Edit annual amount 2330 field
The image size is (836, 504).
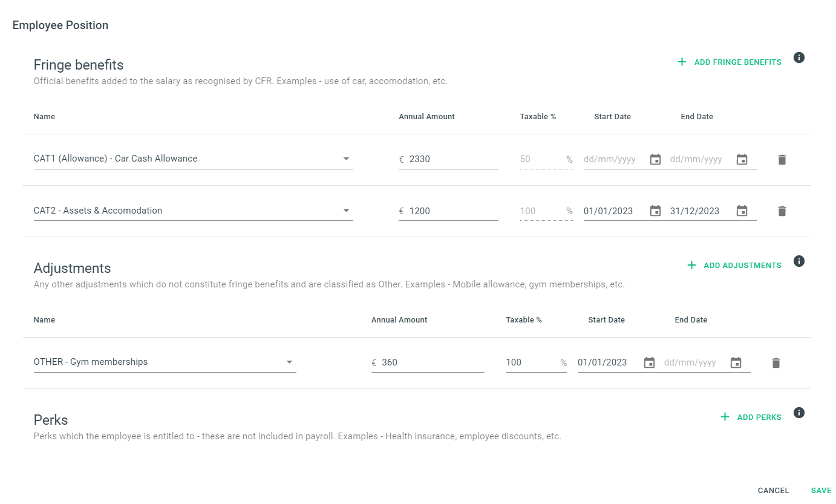point(448,159)
